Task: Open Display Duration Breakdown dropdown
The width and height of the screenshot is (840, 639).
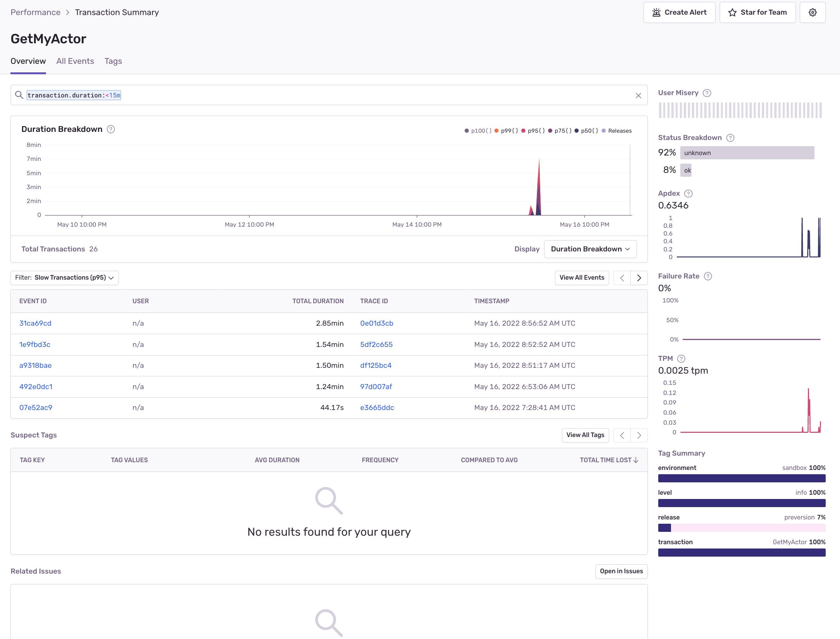Action: [590, 249]
